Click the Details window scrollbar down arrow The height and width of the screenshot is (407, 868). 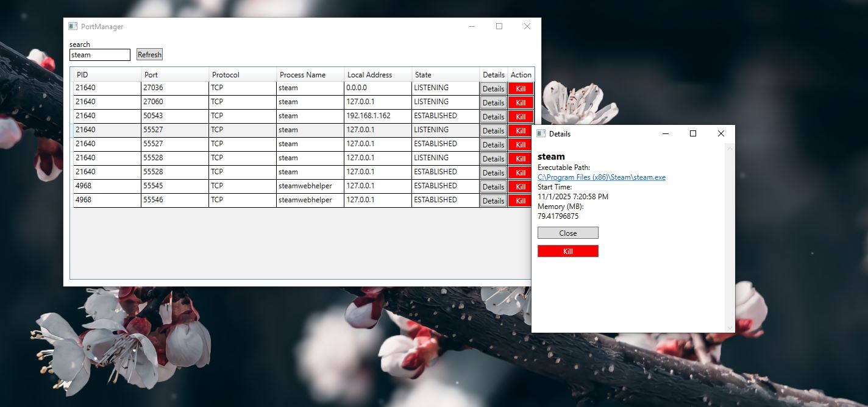click(730, 328)
